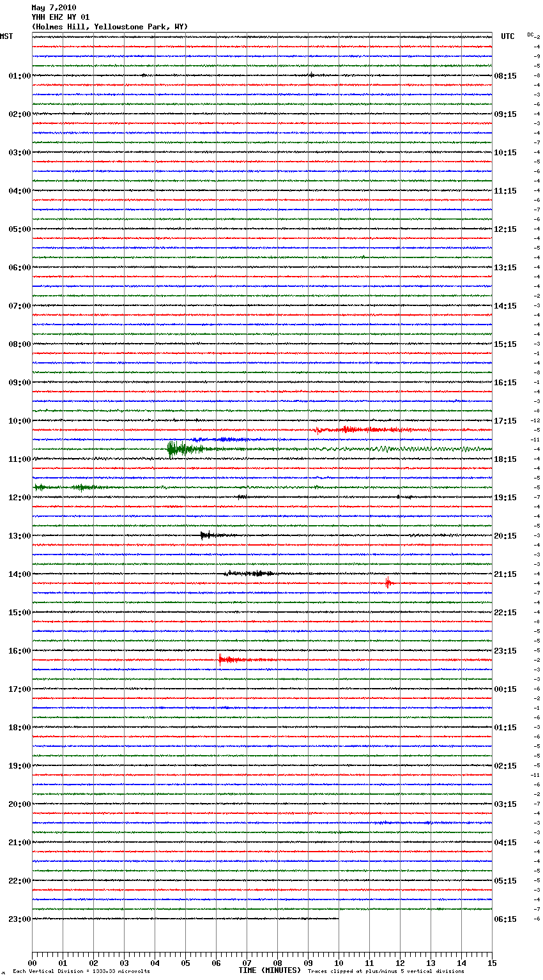Click the '05' minute axis tick label
The height and width of the screenshot is (980, 543).
pos(185,963)
